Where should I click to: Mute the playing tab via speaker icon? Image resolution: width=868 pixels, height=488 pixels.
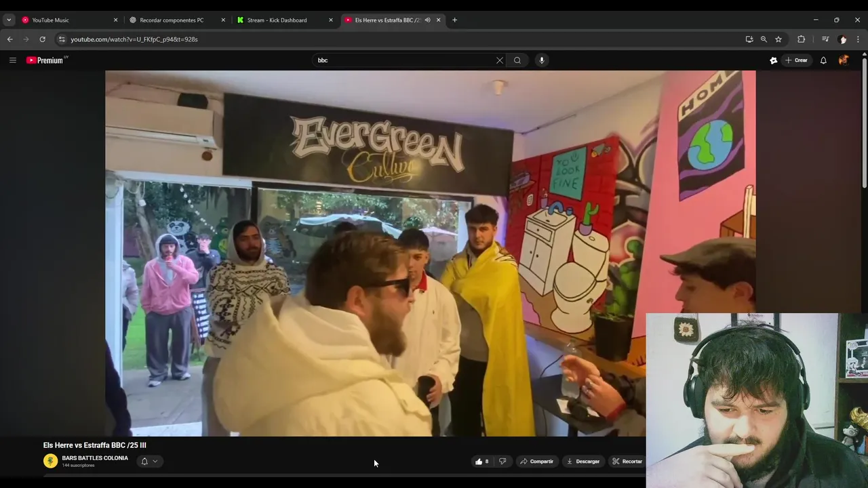coord(427,20)
